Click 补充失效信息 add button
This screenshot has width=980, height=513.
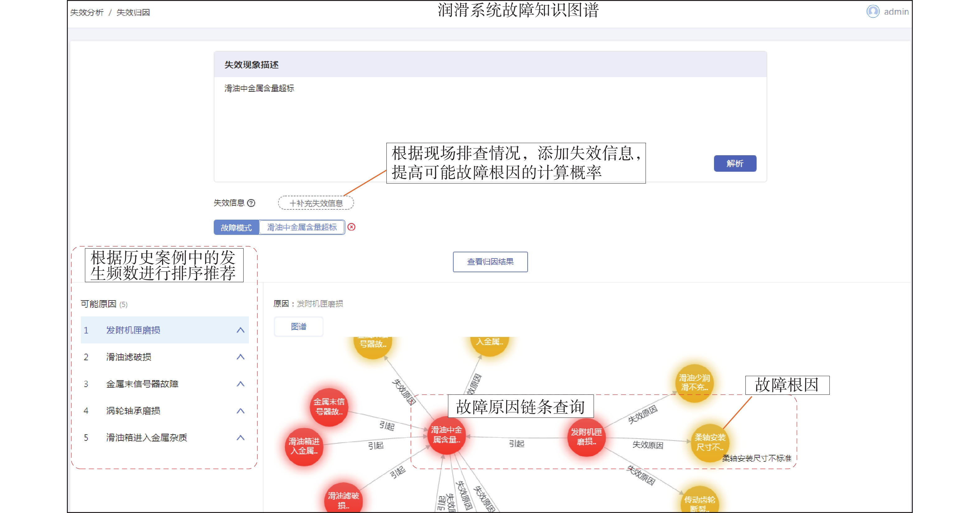point(316,203)
